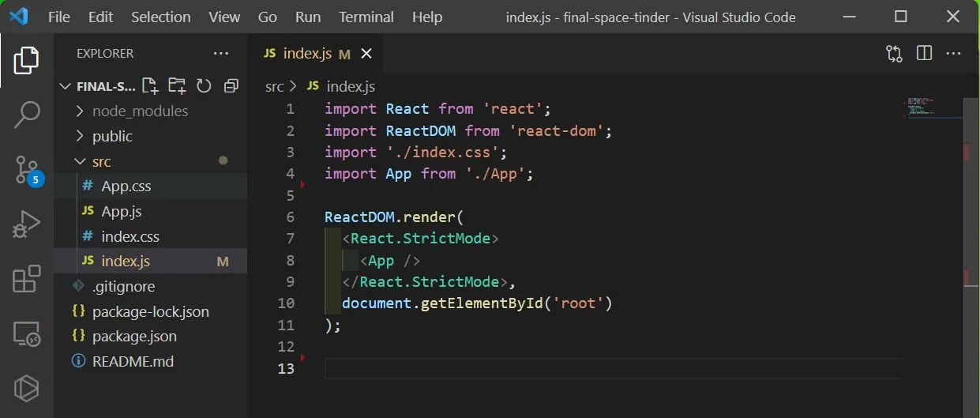The width and height of the screenshot is (980, 418).
Task: Split the editor to the right
Action: [924, 54]
